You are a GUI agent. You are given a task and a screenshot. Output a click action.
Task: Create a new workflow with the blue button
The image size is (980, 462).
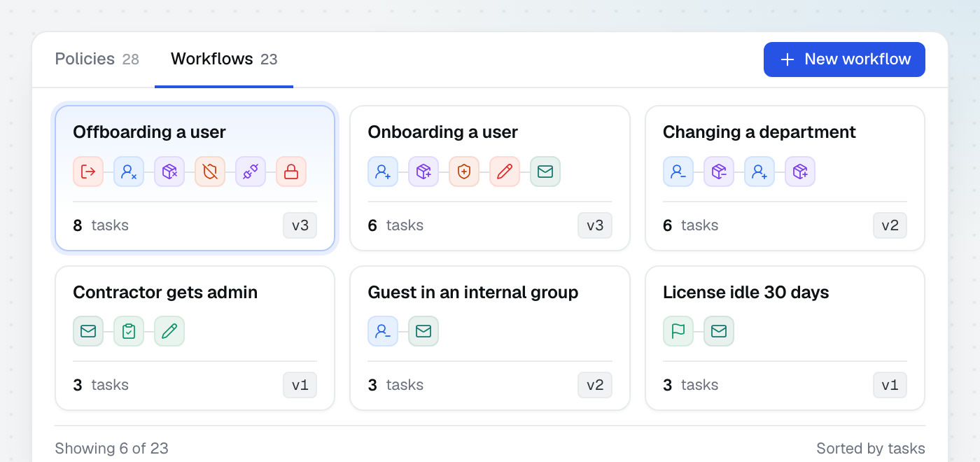(844, 59)
